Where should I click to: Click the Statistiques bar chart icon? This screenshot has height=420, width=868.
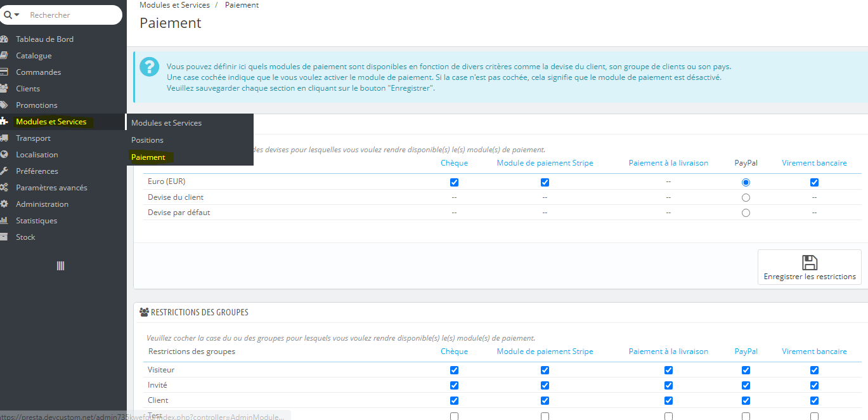(4, 220)
